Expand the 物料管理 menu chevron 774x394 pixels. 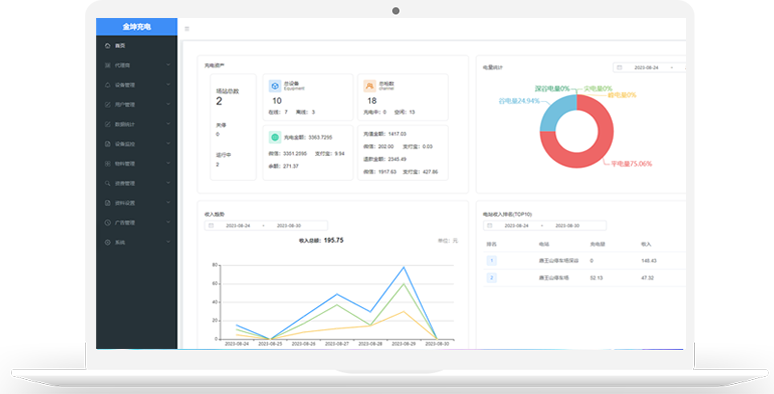(x=168, y=163)
